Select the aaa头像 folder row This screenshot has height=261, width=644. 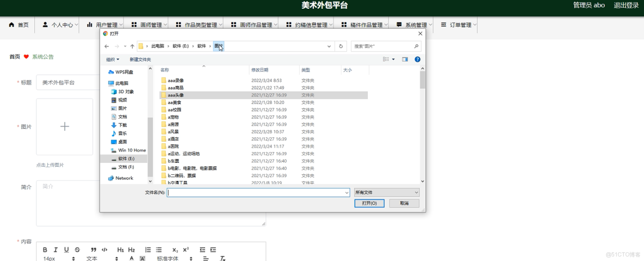[264, 95]
